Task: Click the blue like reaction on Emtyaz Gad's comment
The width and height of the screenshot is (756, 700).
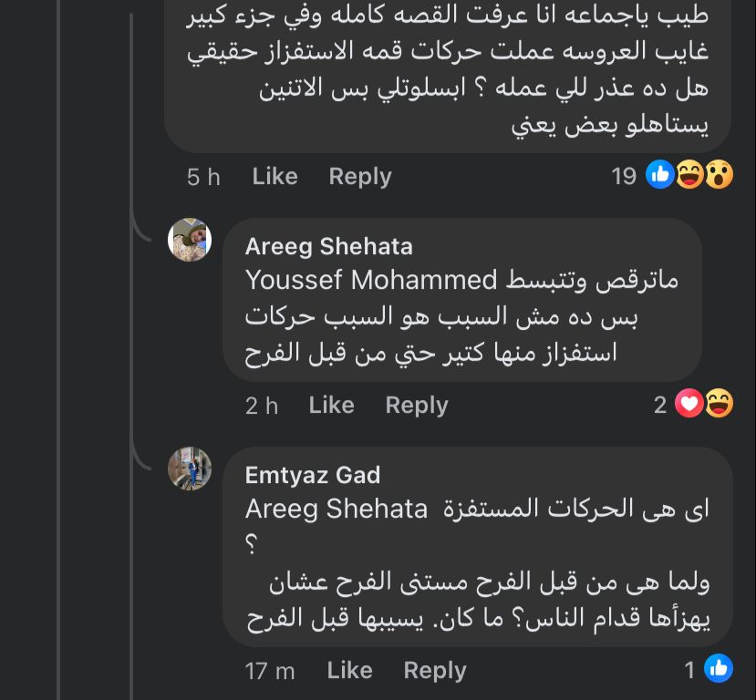Action: (719, 670)
